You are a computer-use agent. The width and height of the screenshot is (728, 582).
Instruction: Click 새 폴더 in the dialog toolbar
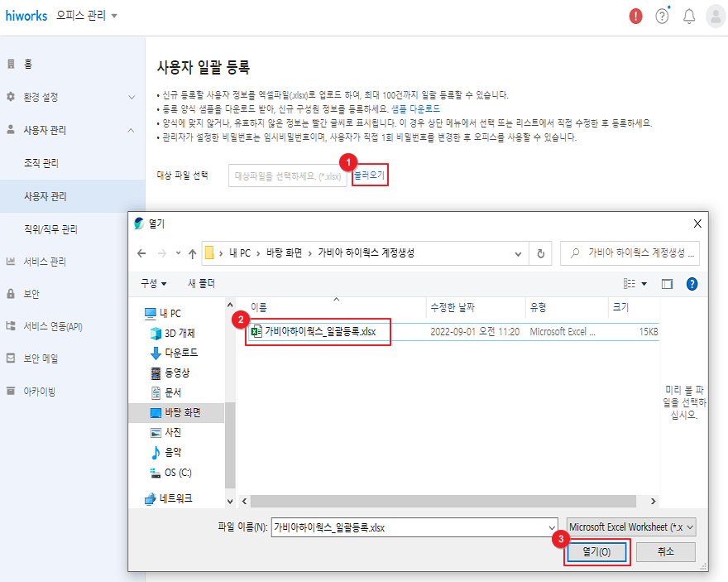click(201, 283)
